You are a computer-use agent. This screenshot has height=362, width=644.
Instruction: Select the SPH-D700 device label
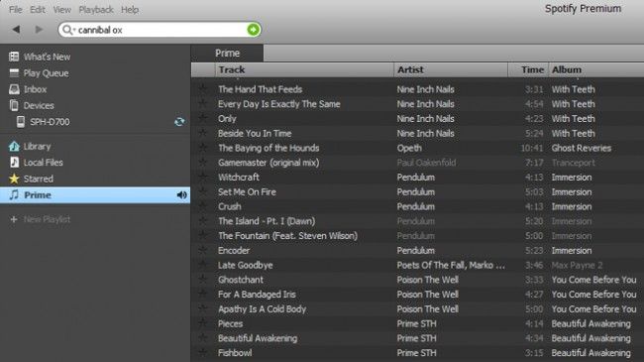click(x=50, y=122)
